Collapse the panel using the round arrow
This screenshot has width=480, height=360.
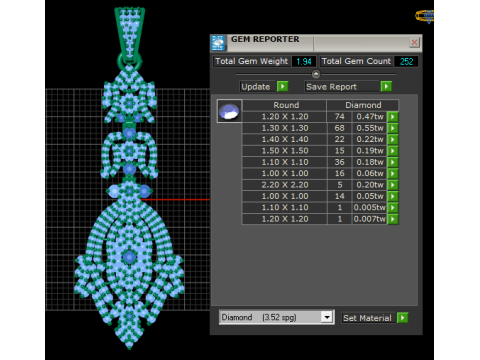tap(316, 74)
